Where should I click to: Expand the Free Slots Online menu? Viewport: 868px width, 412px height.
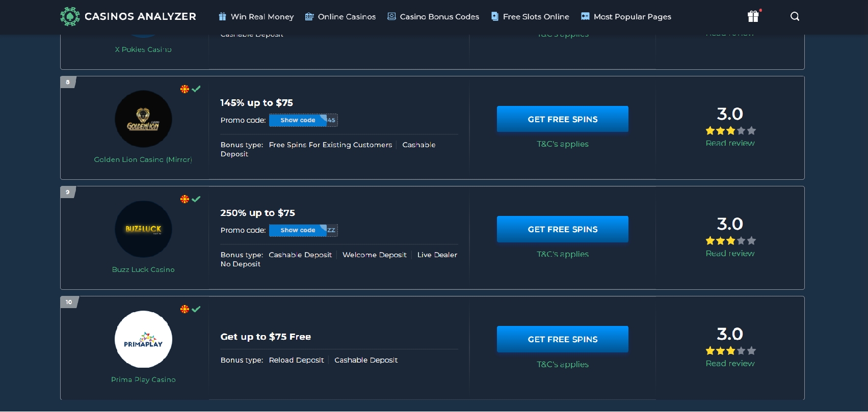tap(530, 17)
